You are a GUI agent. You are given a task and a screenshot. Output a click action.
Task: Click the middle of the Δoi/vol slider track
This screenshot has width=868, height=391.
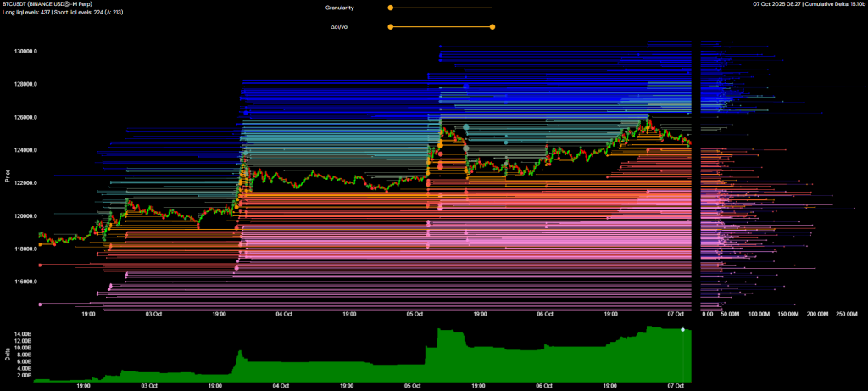point(441,27)
